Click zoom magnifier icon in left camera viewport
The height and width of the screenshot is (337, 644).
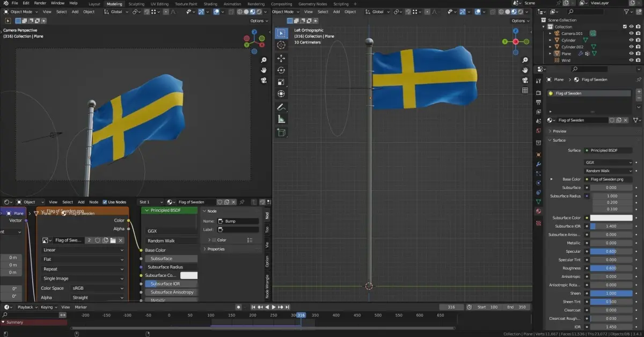(x=264, y=60)
